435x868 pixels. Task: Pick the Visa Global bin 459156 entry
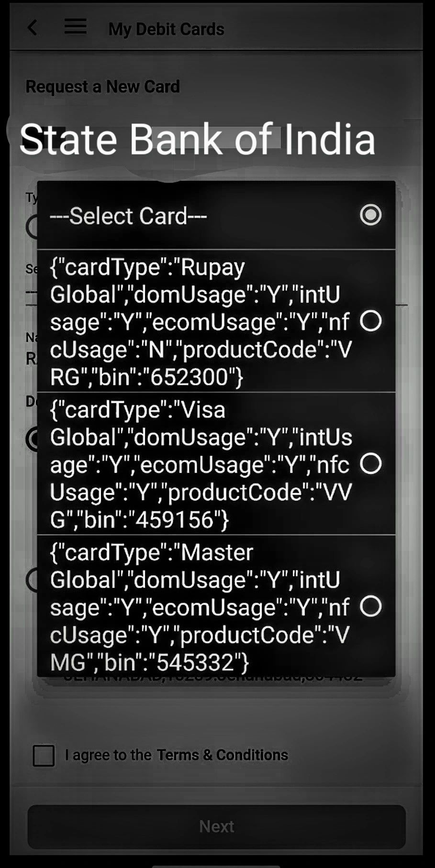tap(216, 463)
